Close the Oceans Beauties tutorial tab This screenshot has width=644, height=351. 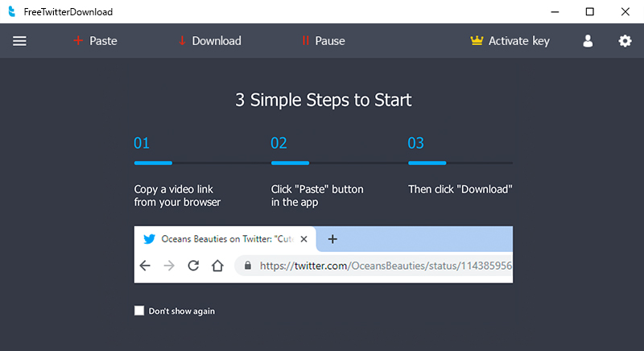(304, 239)
